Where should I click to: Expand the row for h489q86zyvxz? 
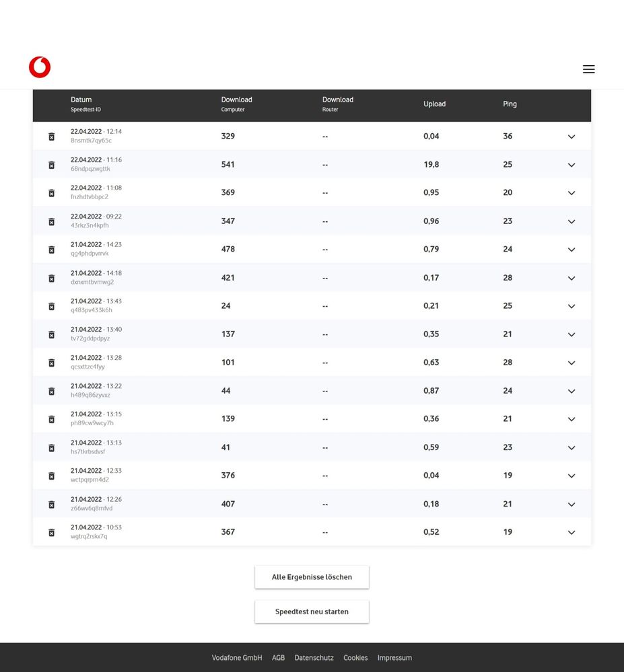click(571, 391)
